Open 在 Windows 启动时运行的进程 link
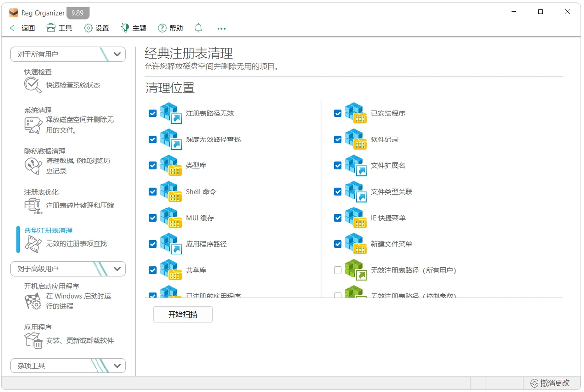Viewport: 584px width, 392px height. point(78,301)
